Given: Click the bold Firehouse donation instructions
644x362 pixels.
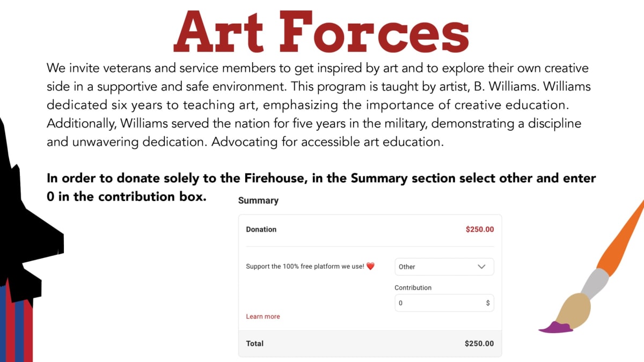Looking at the screenshot, I should tap(321, 187).
